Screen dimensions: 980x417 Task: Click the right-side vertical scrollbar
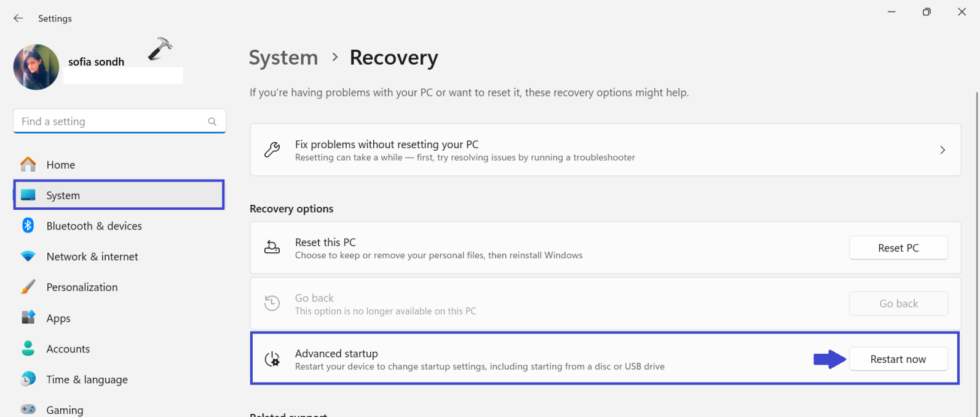[976, 246]
